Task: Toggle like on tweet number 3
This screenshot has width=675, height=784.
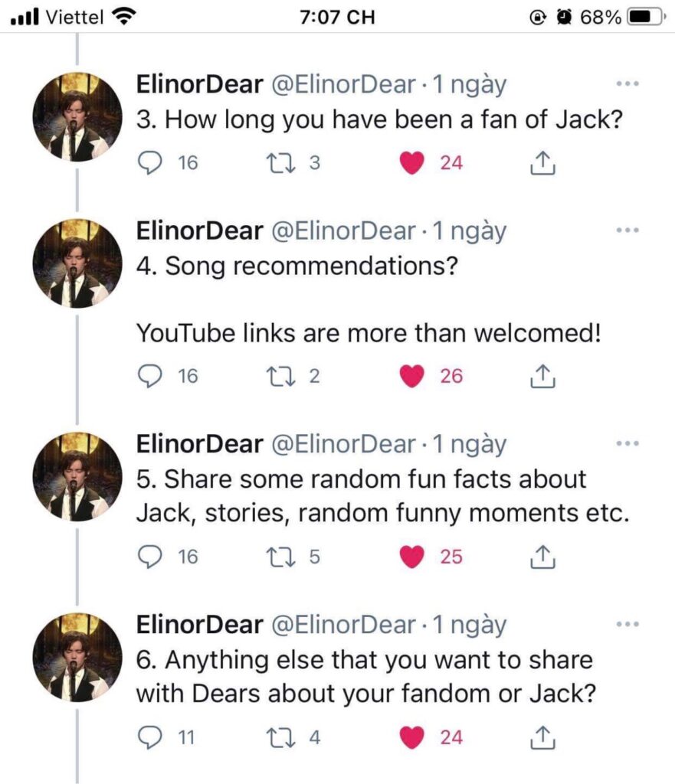Action: coord(411,163)
